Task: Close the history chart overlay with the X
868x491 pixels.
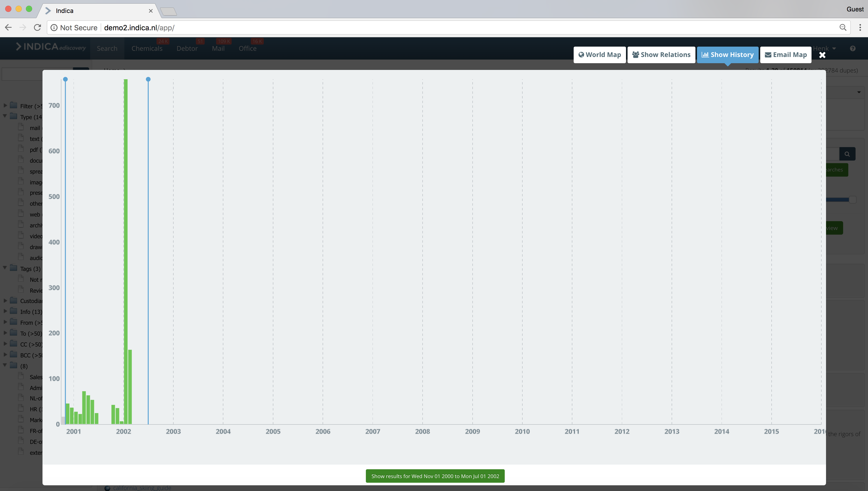Action: click(x=822, y=55)
